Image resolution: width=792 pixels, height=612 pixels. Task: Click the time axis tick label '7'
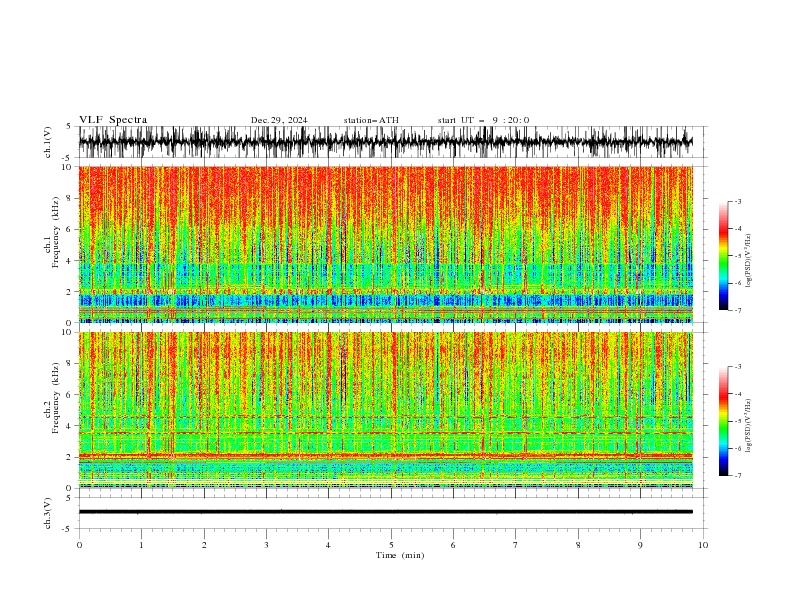pyautogui.click(x=516, y=545)
